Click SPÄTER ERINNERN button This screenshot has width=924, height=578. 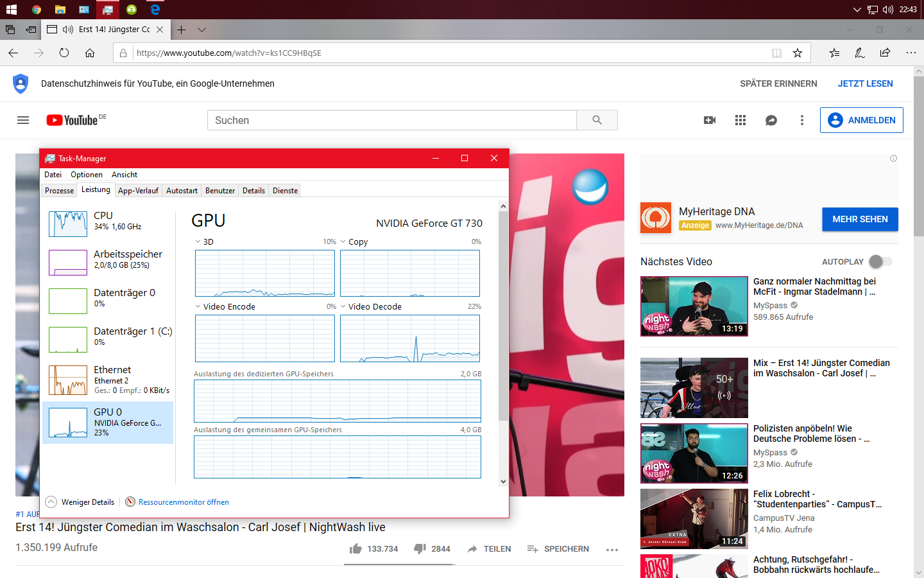778,83
